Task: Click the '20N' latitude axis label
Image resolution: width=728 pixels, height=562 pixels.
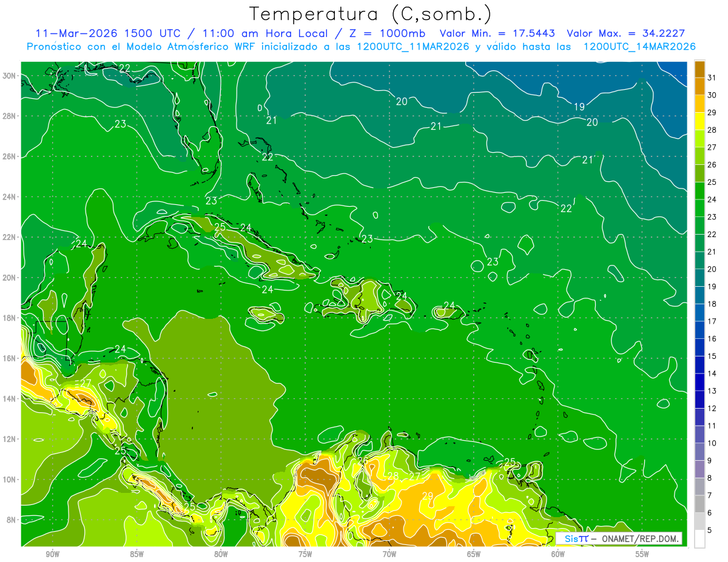Action: [x=8, y=278]
